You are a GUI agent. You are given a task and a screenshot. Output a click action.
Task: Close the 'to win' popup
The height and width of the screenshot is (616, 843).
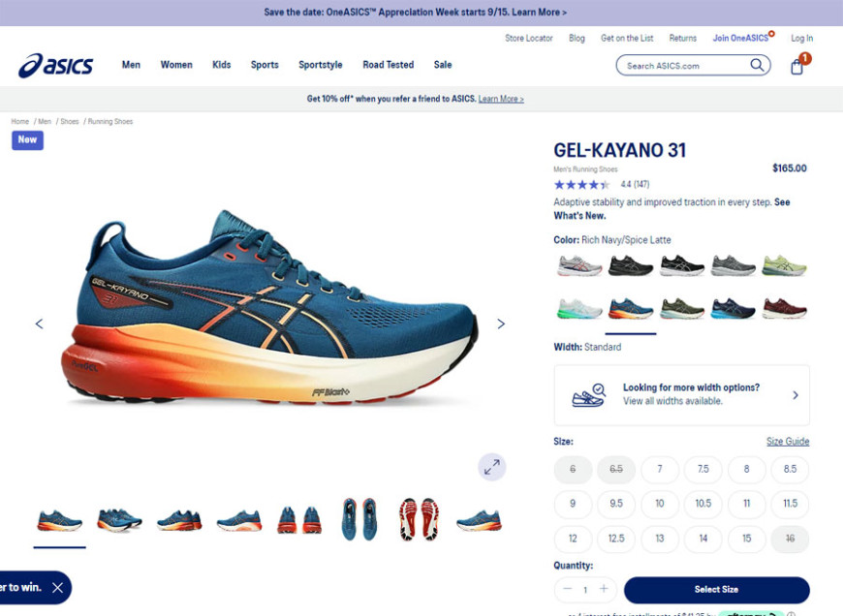(x=57, y=588)
